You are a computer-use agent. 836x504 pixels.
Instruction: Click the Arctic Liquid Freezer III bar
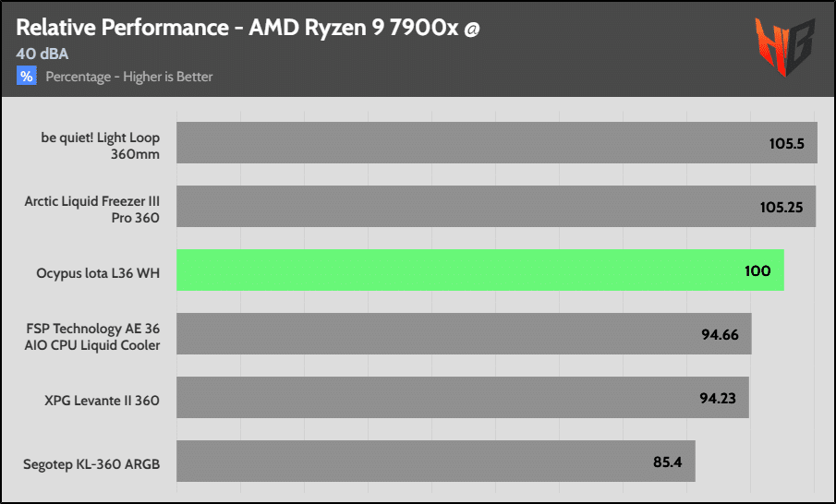coord(496,206)
